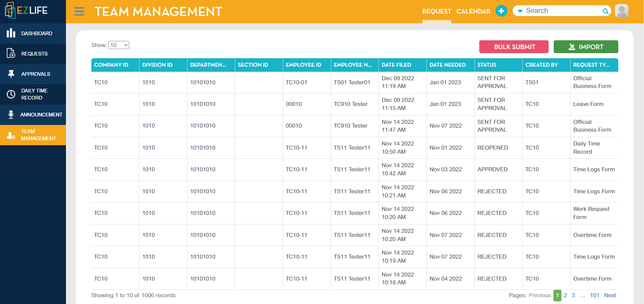644x304 pixels.
Task: Open the search filter dropdown arrow
Action: click(520, 11)
